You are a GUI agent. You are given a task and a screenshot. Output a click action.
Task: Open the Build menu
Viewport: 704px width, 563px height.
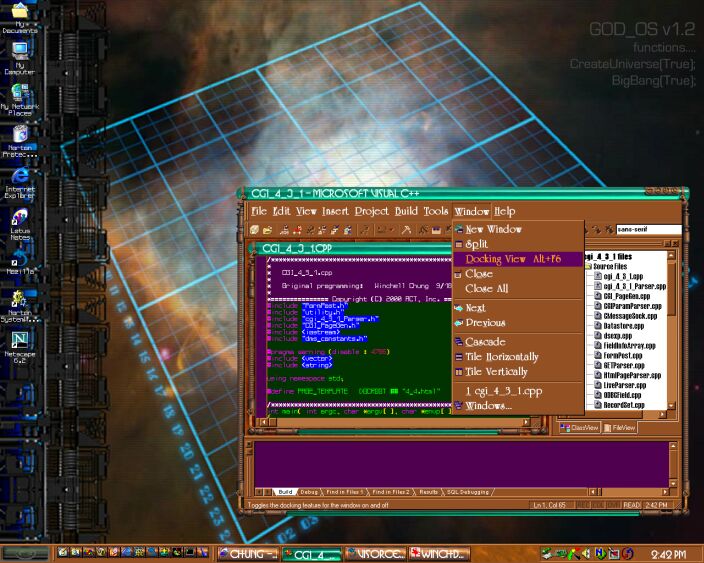[405, 211]
